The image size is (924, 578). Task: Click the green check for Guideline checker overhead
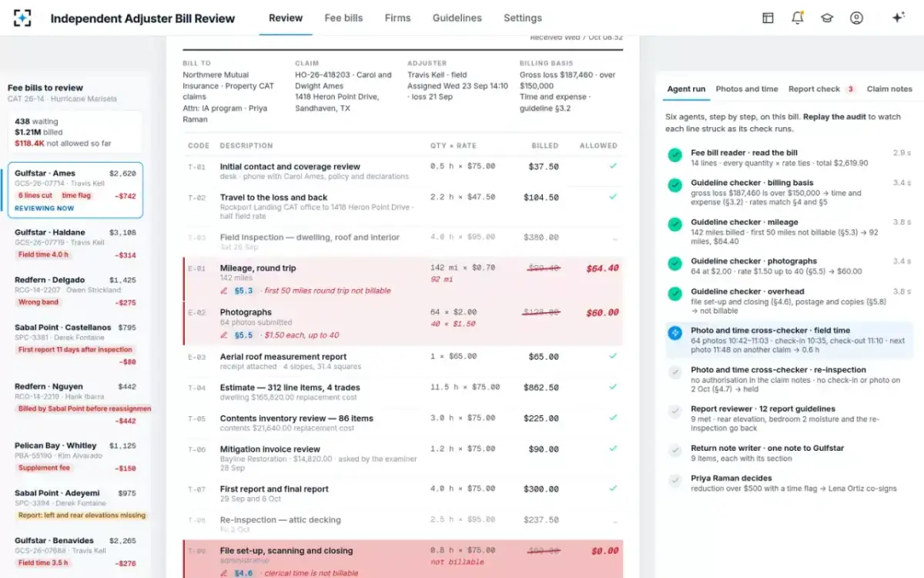[x=675, y=294]
